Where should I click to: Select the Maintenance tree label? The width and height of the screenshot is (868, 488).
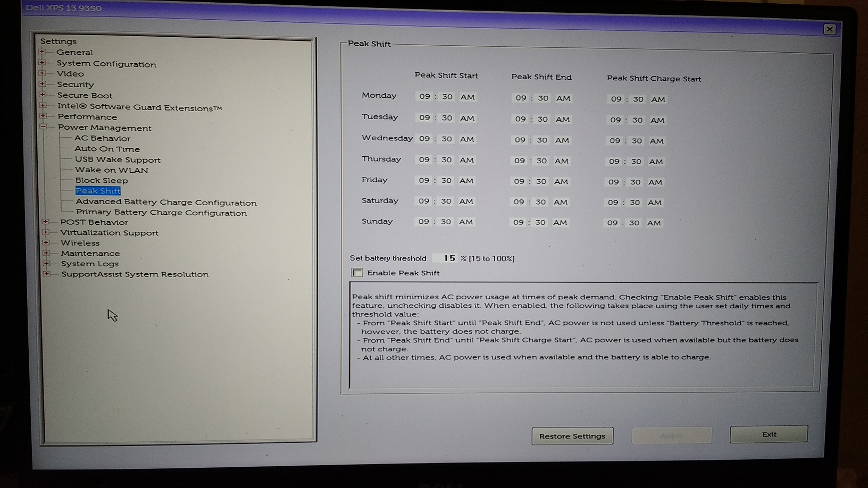tap(90, 254)
